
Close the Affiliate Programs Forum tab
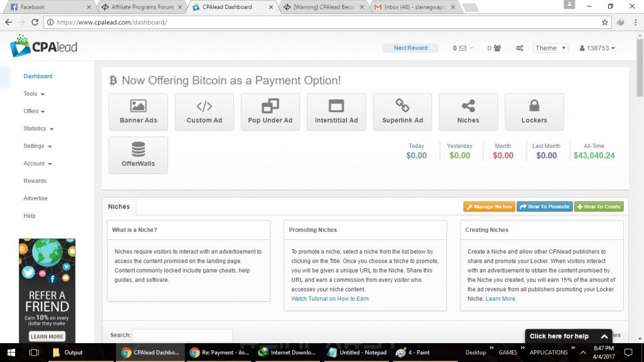(180, 7)
